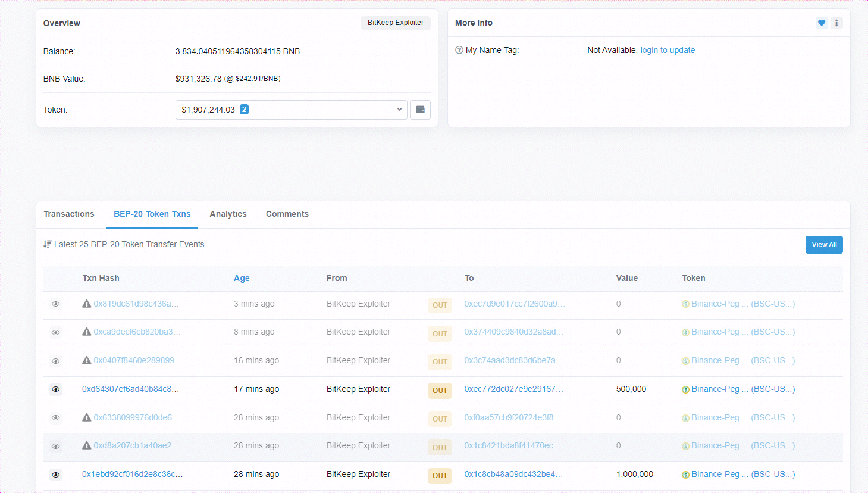Click the login to update link
This screenshot has width=868, height=493.
click(668, 50)
